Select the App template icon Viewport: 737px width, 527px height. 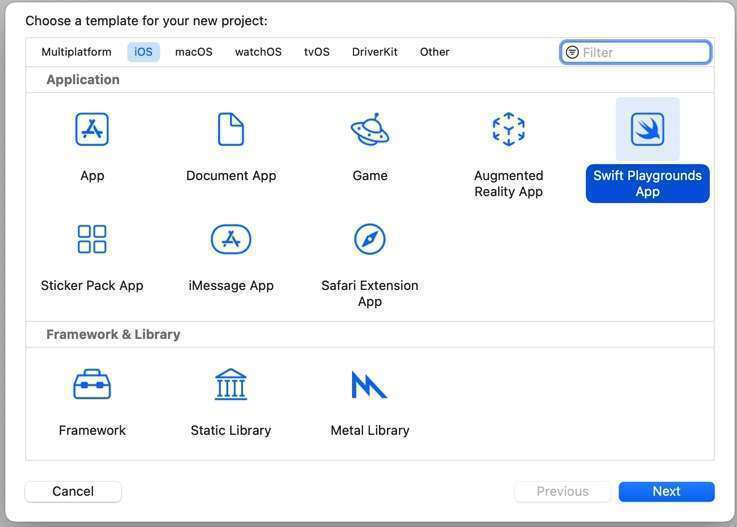pos(92,130)
